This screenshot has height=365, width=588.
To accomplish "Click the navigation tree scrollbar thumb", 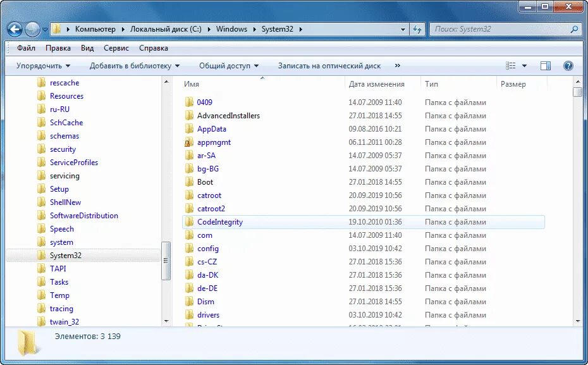I will point(166,261).
